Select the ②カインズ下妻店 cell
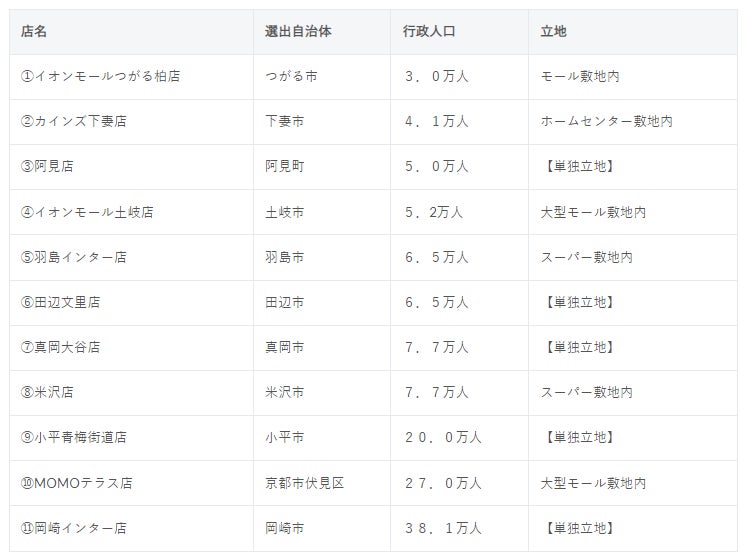 coord(131,122)
